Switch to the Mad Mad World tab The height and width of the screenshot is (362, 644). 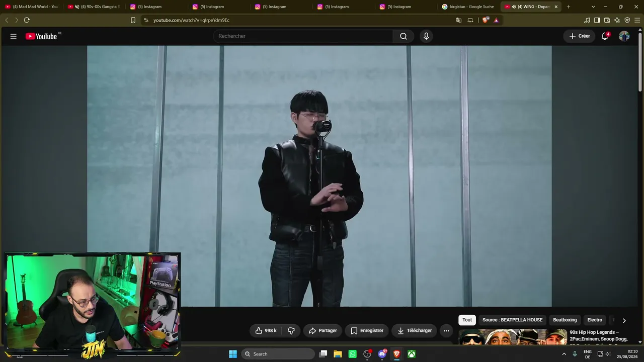(32, 7)
